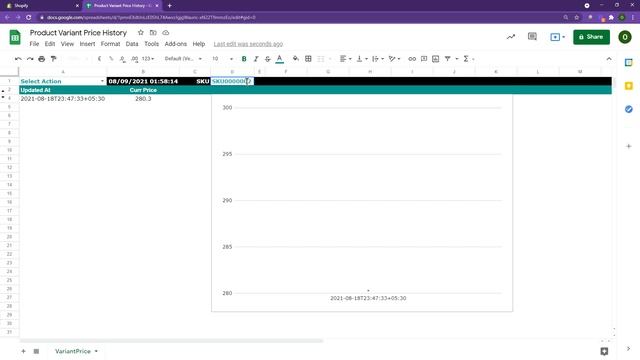
Task: Open the Add-ons menu
Action: tap(176, 44)
